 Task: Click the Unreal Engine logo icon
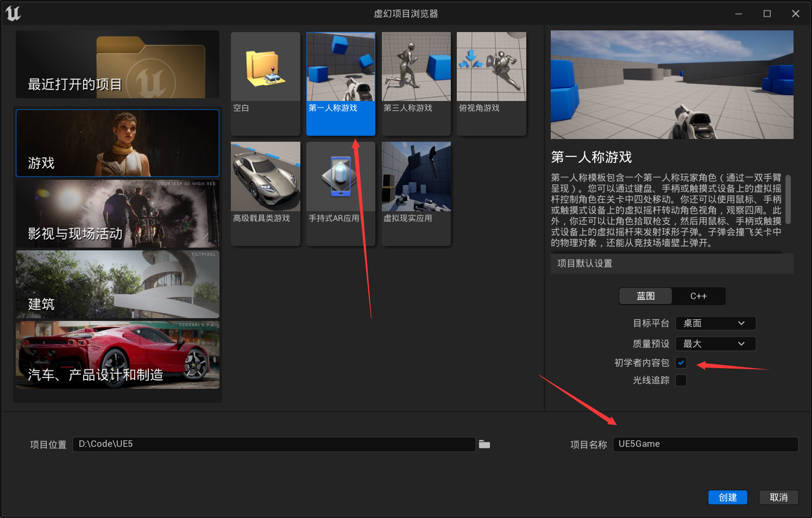13,13
